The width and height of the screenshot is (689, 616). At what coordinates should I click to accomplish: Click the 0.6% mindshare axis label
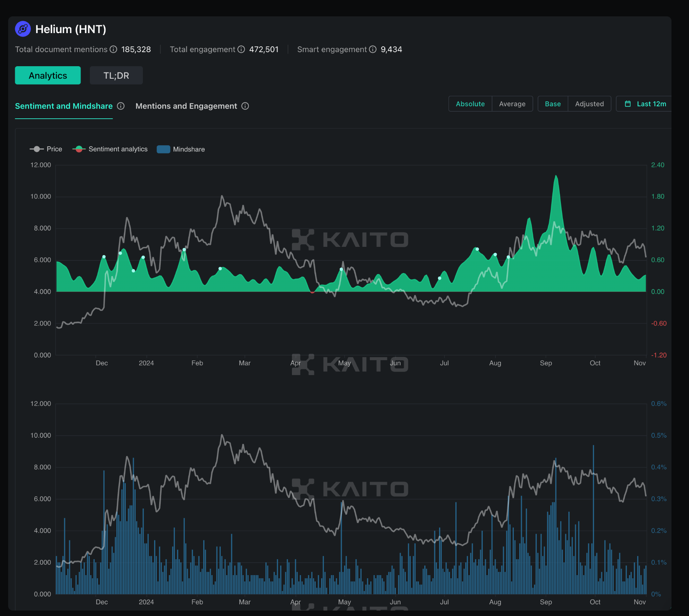click(659, 404)
